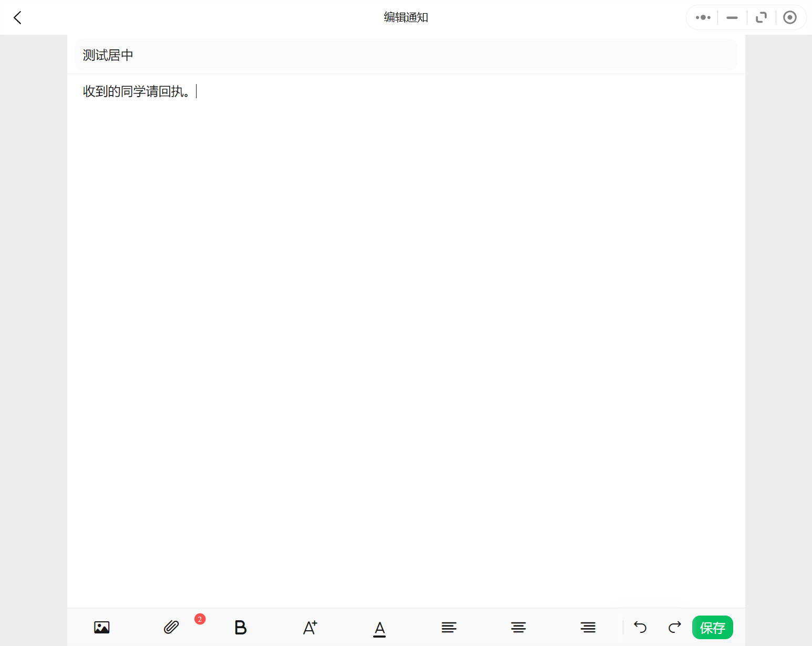View the red attachment count badge
The height and width of the screenshot is (646, 812).
(x=200, y=619)
